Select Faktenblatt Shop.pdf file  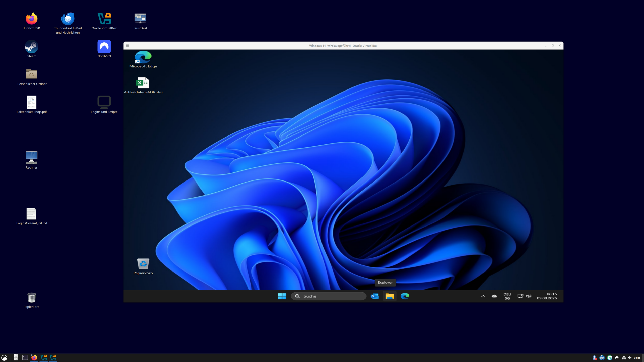[32, 105]
